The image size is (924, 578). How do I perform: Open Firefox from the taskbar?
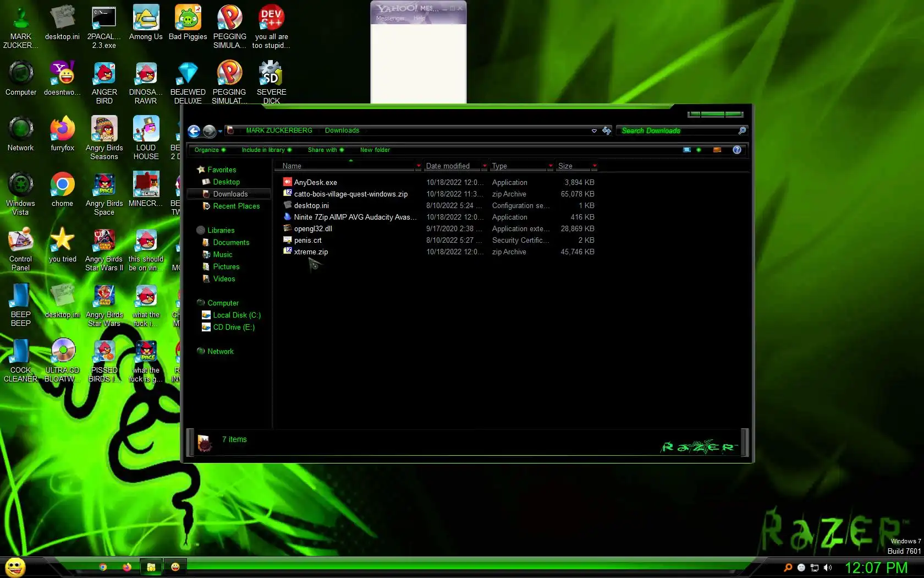tap(127, 567)
